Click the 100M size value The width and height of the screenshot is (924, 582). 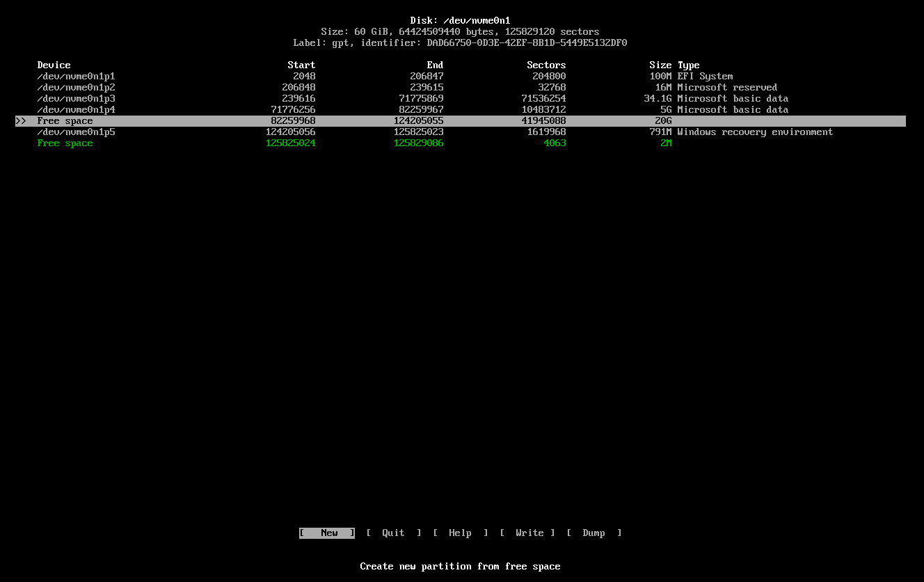coord(661,77)
